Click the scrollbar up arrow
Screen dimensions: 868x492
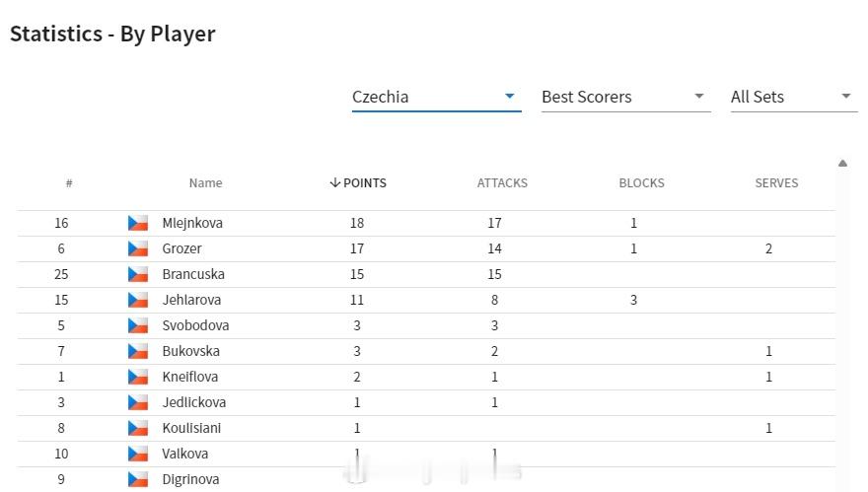(x=842, y=164)
